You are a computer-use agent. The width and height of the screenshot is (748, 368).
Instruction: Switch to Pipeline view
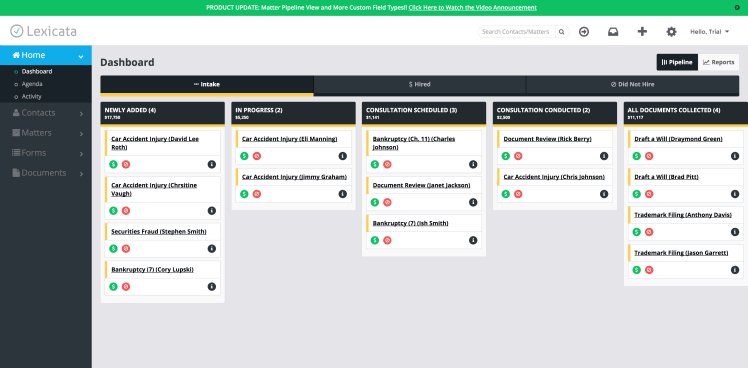[x=677, y=62]
